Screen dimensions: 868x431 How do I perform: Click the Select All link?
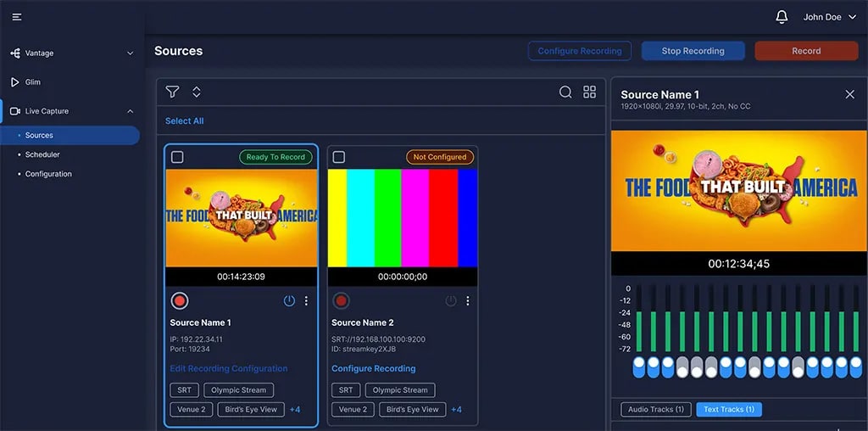coord(184,120)
